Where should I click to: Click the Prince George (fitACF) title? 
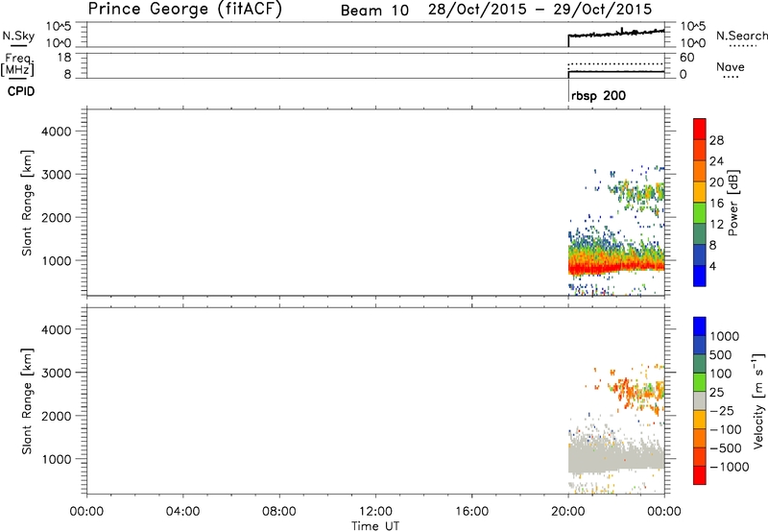[x=185, y=10]
